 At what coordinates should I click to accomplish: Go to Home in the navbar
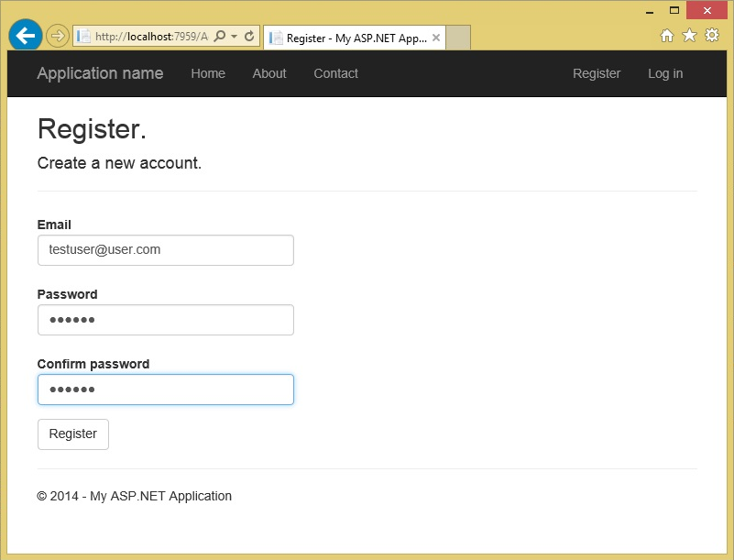point(208,73)
